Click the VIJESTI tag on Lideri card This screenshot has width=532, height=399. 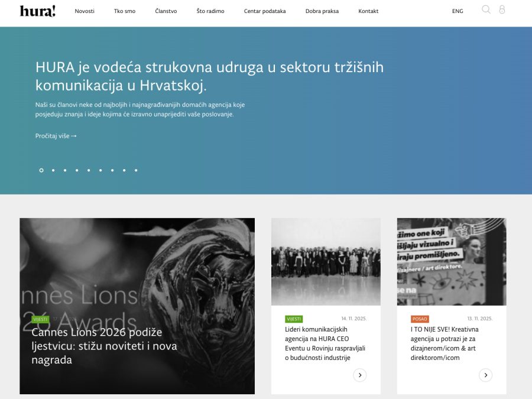pyautogui.click(x=294, y=319)
